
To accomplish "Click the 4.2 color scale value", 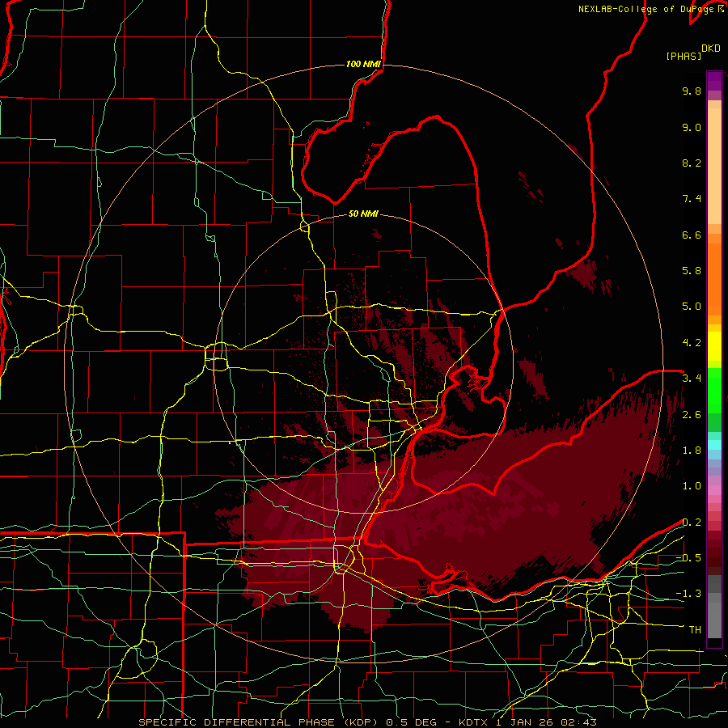I will click(x=692, y=343).
